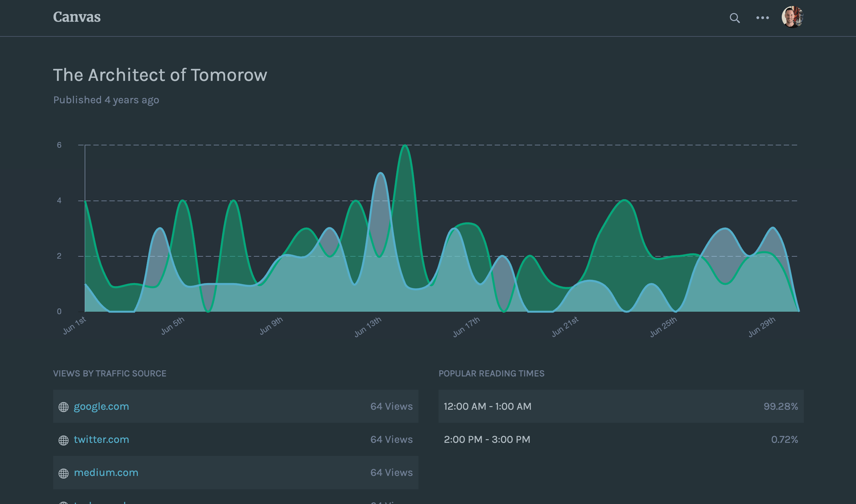Click the Jun 1st axis label
Viewport: 856px width, 504px height.
coord(75,325)
